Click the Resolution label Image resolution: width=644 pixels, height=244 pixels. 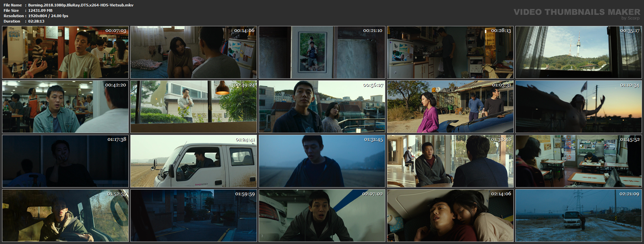click(13, 16)
